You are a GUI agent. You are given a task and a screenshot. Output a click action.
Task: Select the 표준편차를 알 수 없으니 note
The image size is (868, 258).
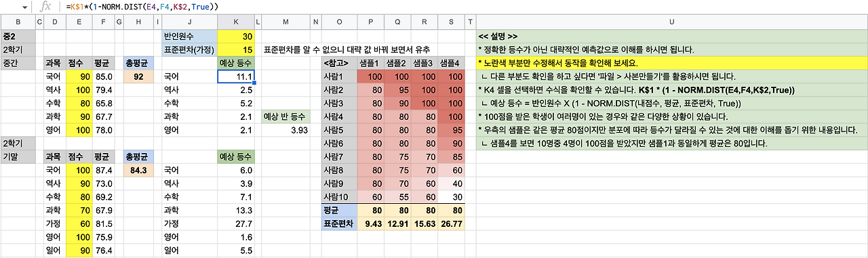[x=346, y=49]
